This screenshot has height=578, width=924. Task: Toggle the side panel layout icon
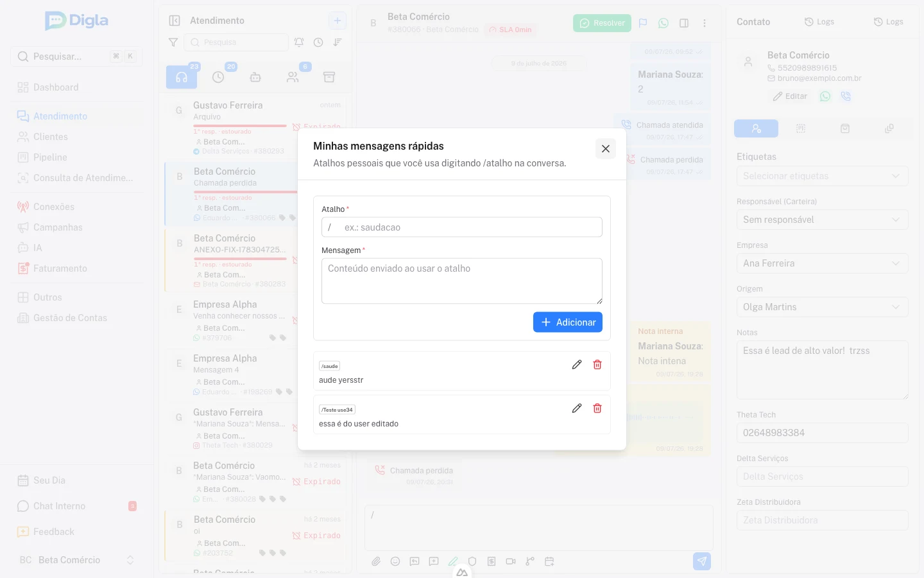point(684,23)
